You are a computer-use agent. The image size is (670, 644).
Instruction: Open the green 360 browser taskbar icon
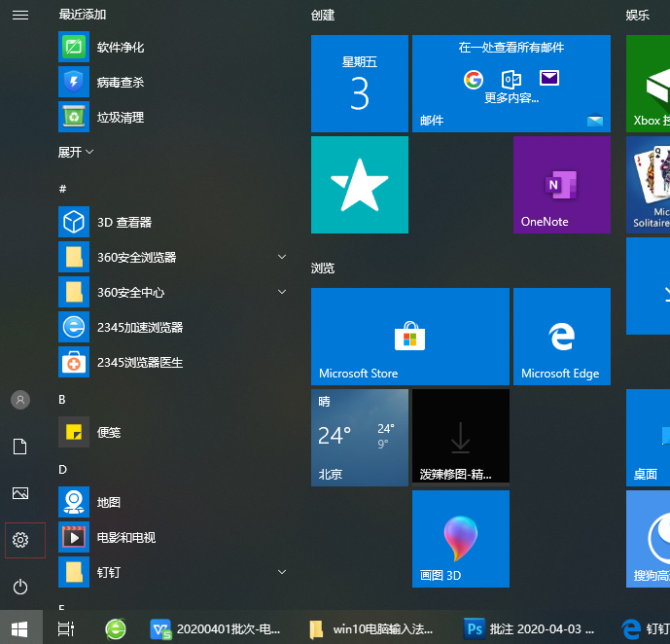click(x=116, y=628)
